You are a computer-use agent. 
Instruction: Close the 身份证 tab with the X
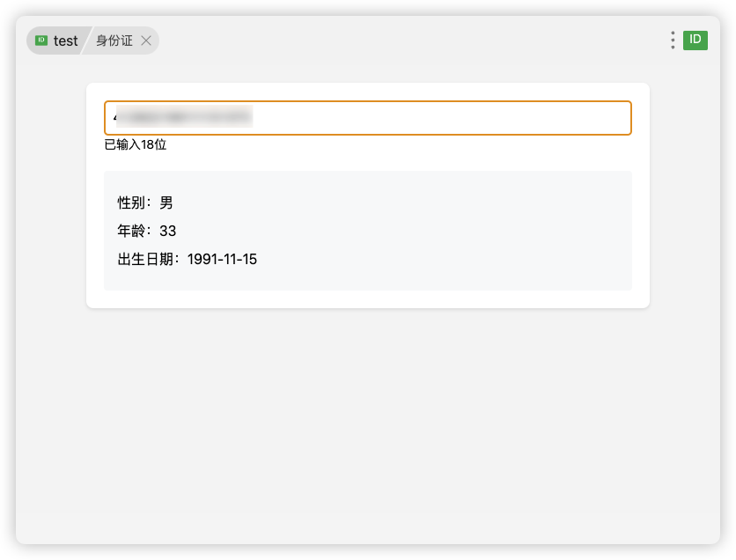pos(146,41)
